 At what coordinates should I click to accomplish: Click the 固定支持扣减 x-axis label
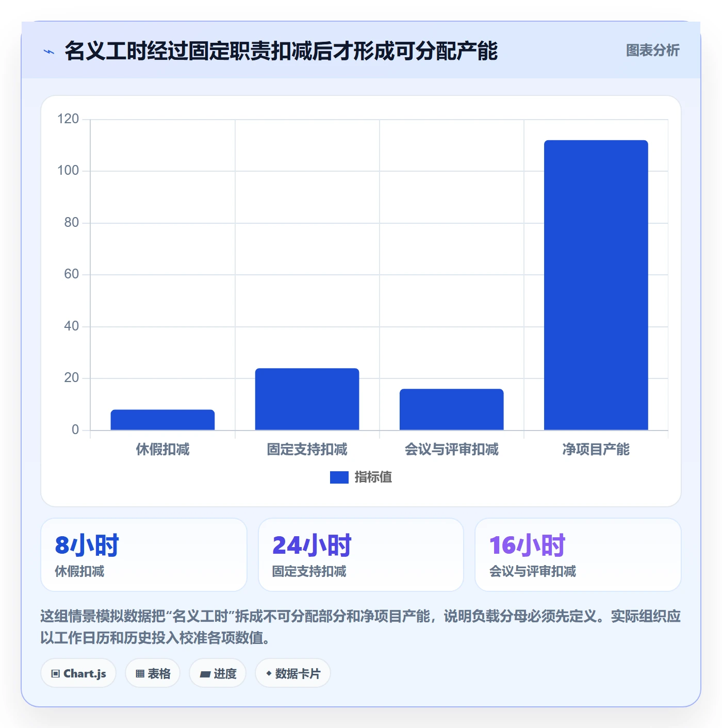[x=307, y=450]
